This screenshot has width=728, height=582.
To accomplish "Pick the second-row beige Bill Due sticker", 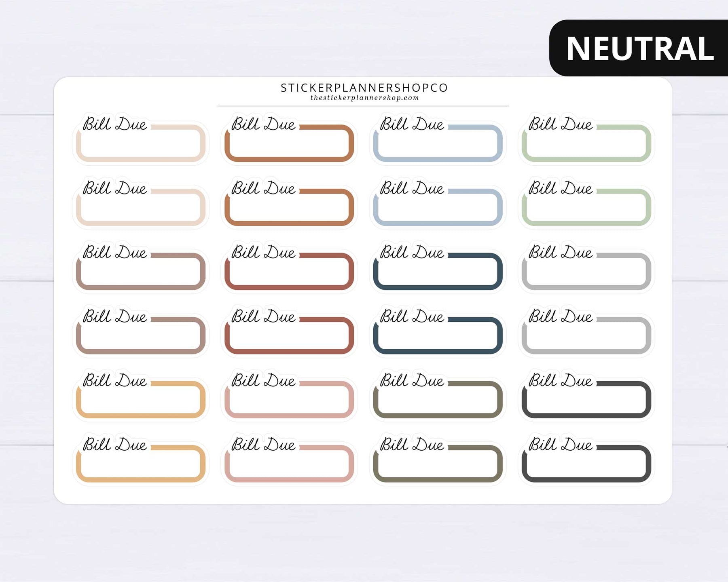I will click(141, 202).
